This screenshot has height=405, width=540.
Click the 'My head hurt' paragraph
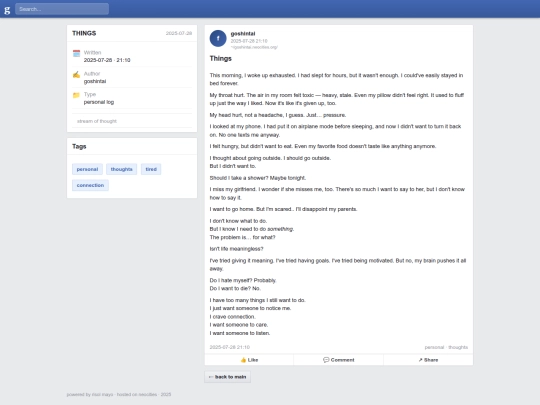point(278,115)
